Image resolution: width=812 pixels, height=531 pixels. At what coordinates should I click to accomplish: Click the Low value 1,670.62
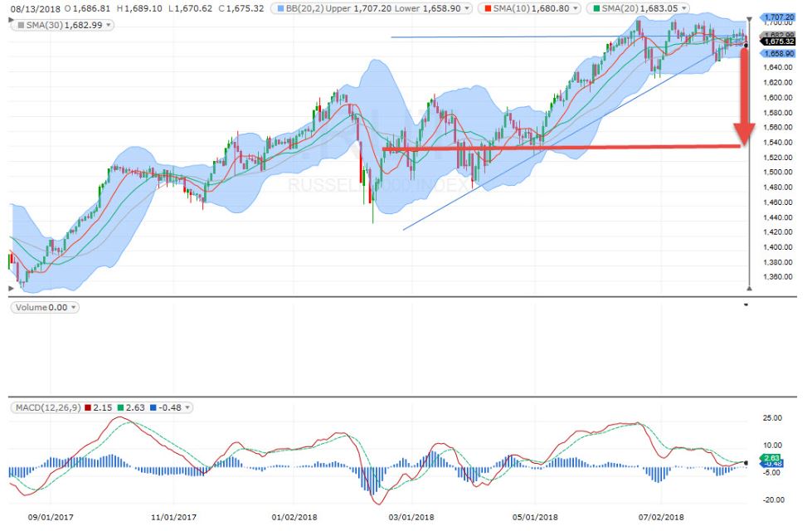tap(194, 9)
